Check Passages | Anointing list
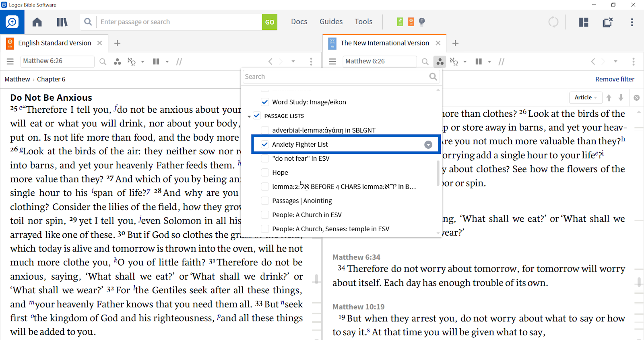 coord(265,201)
